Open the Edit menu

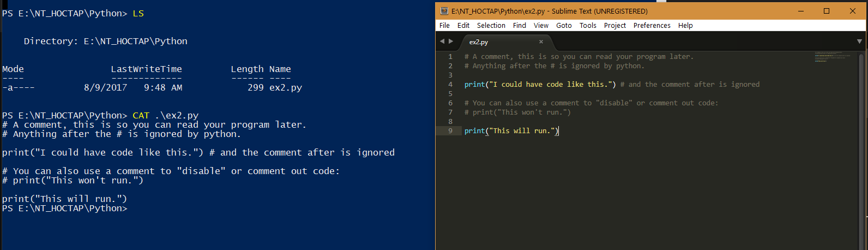(x=463, y=25)
